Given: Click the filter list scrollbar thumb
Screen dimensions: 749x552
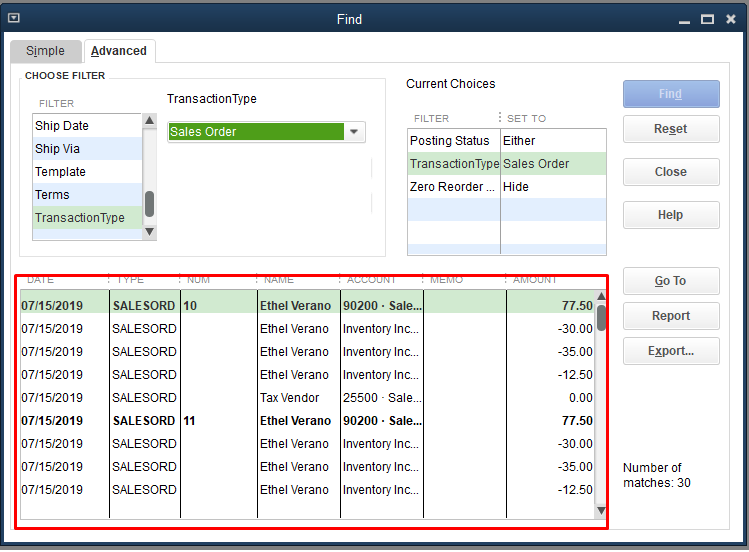Looking at the screenshot, I should pyautogui.click(x=150, y=204).
